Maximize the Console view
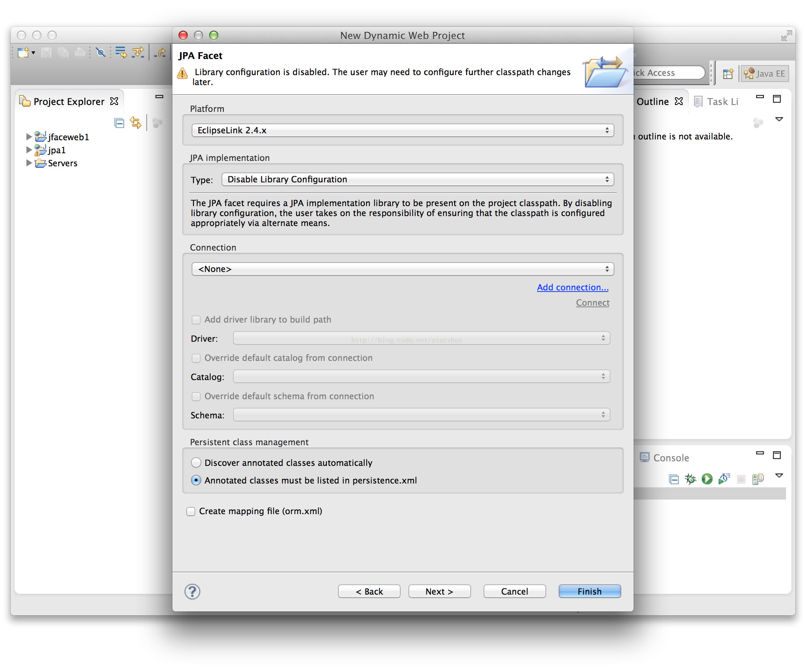806x672 pixels. coord(777,456)
